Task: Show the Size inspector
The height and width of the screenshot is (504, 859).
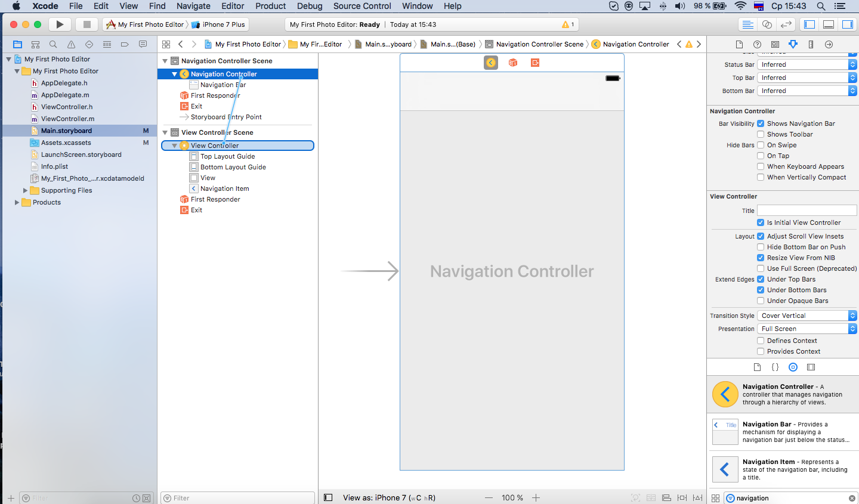Action: click(811, 44)
